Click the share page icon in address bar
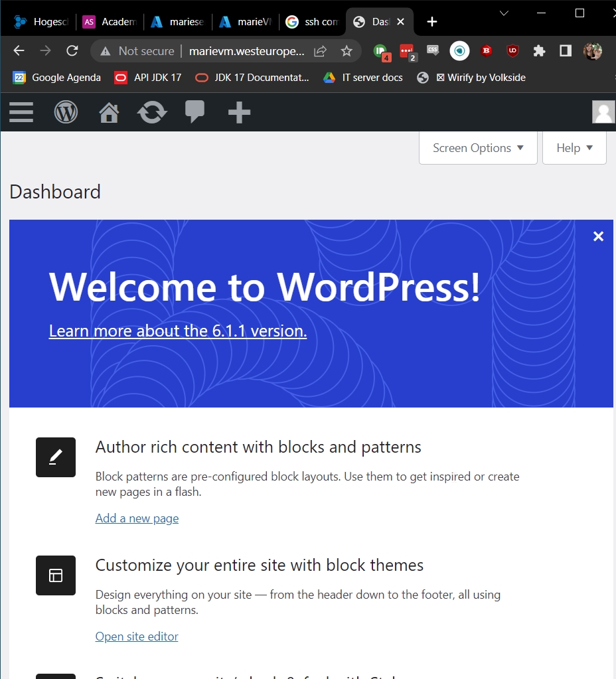The width and height of the screenshot is (616, 679). click(x=320, y=51)
